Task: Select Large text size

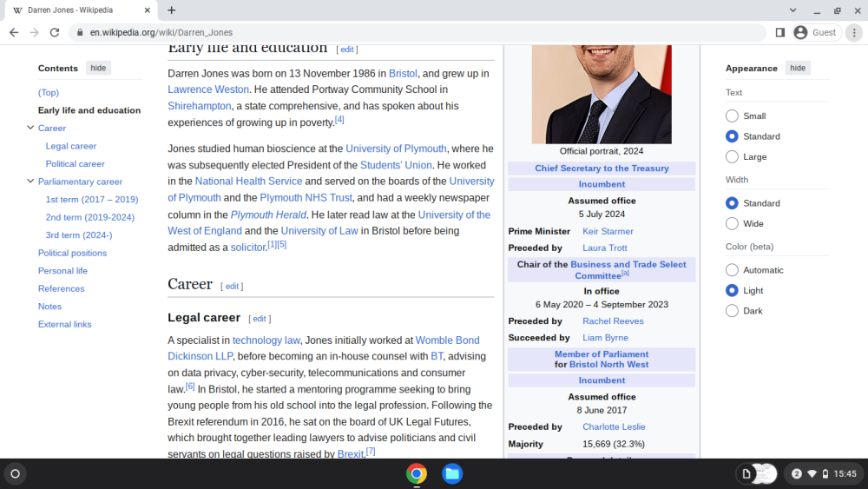Action: pyautogui.click(x=732, y=156)
